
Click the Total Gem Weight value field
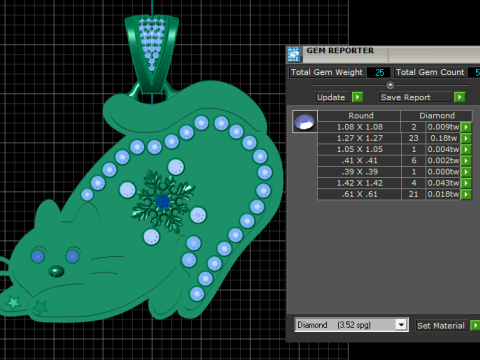coord(378,72)
